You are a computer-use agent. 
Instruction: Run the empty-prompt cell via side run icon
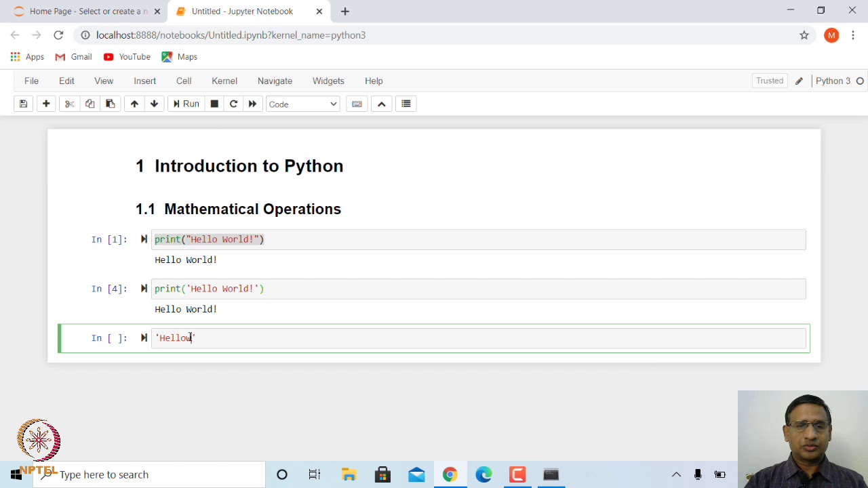coord(144,338)
